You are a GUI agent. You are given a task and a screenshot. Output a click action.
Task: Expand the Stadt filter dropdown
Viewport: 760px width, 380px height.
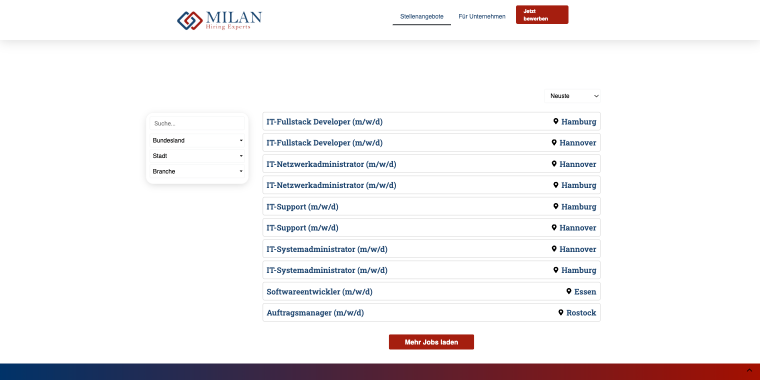pos(197,156)
